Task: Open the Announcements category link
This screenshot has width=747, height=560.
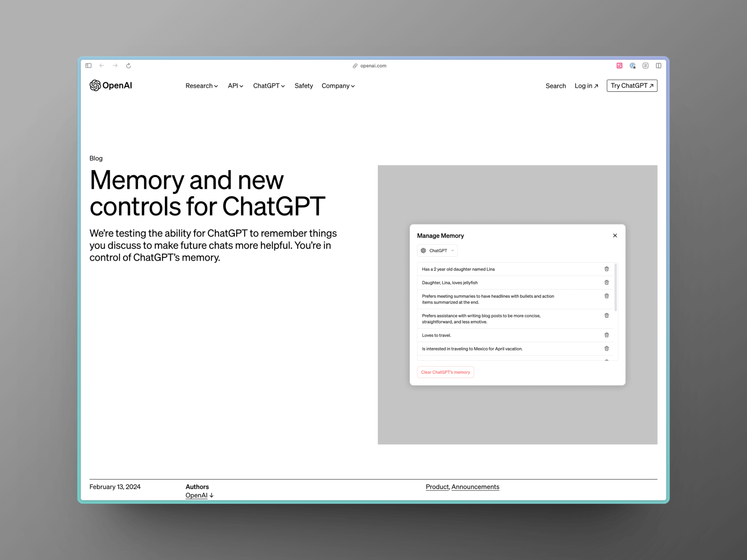Action: [475, 487]
